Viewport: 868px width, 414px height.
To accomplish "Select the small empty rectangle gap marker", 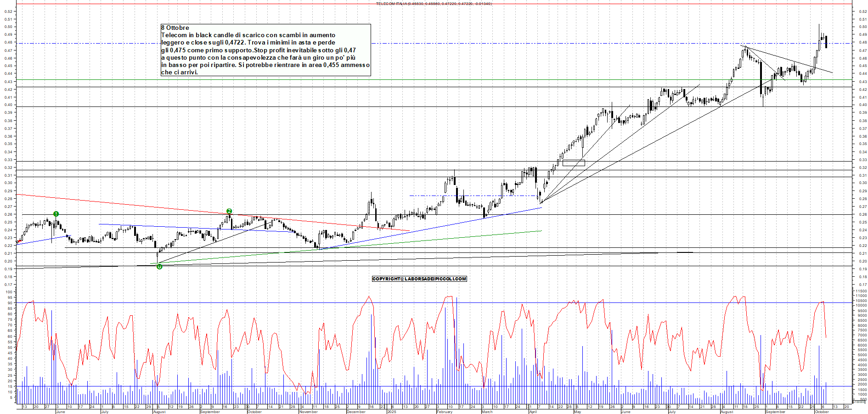I will 574,162.
